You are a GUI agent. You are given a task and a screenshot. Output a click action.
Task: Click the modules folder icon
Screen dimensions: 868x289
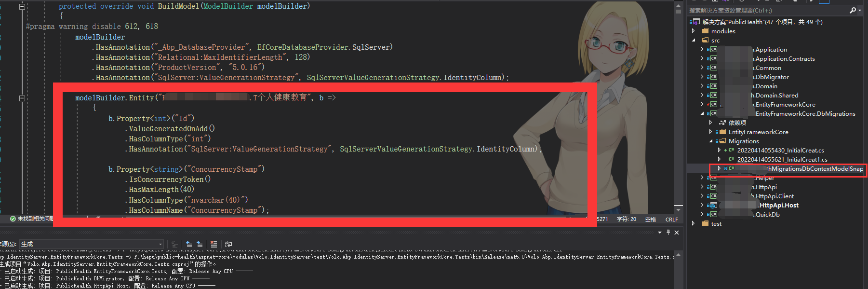coord(706,31)
